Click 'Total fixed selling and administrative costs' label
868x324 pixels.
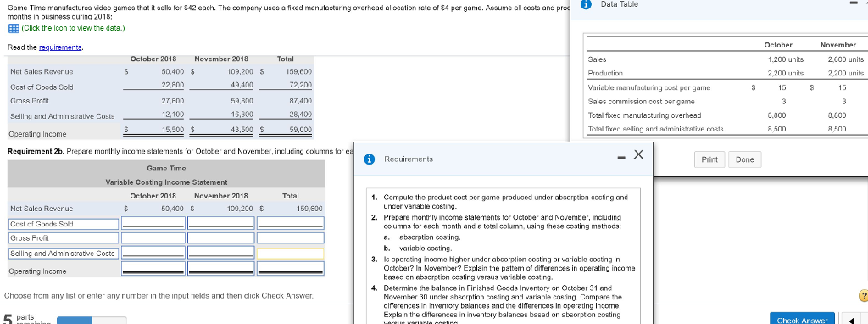(x=655, y=129)
